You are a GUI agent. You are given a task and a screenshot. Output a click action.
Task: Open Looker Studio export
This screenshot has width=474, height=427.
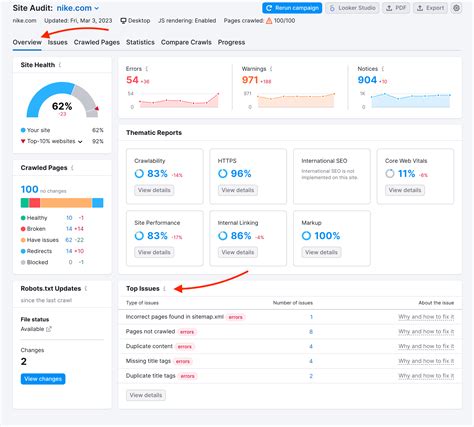coord(352,8)
